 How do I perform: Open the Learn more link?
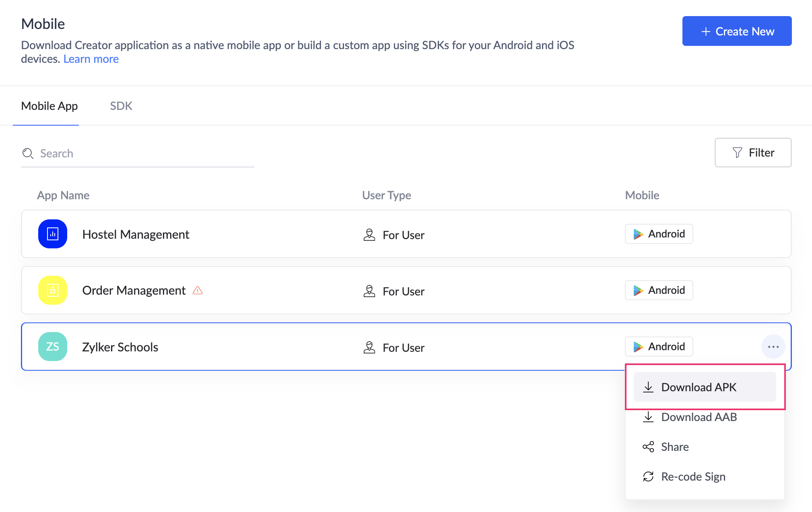click(x=91, y=59)
